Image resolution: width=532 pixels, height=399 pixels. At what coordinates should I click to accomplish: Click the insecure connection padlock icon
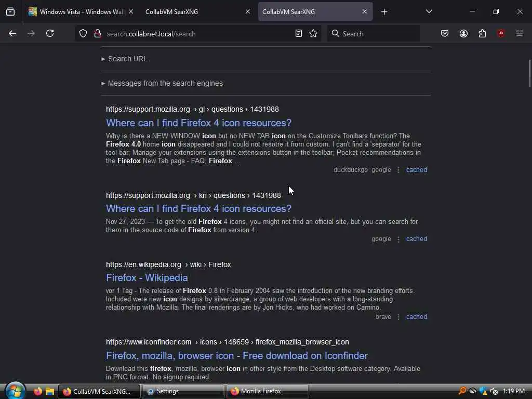pyautogui.click(x=98, y=34)
